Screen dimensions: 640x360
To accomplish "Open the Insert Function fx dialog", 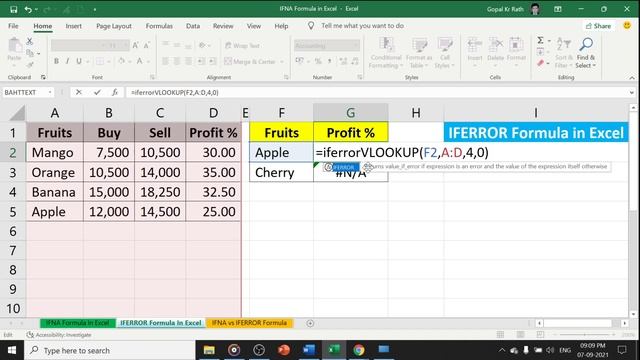I will click(115, 92).
